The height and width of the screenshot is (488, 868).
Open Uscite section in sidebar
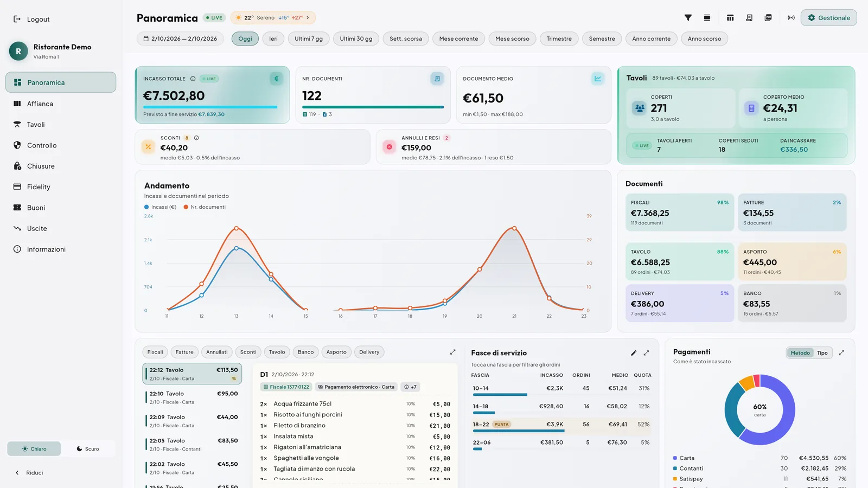(x=61, y=228)
